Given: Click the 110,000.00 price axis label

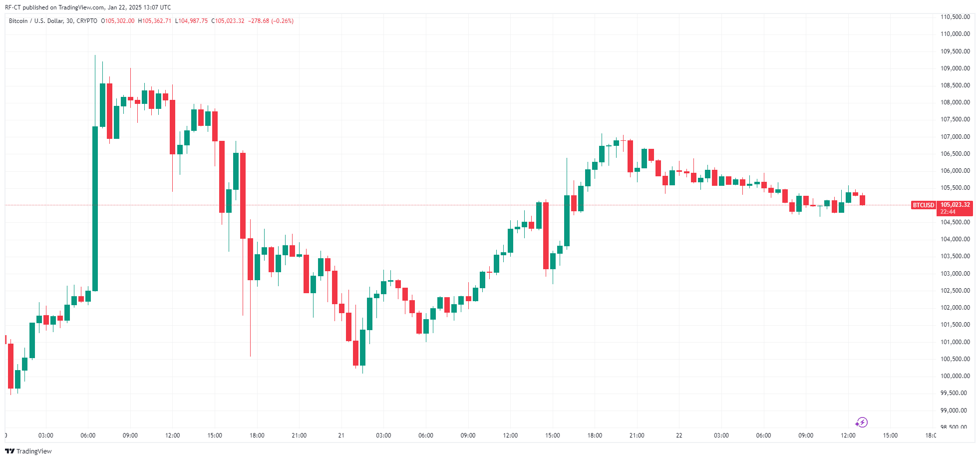Looking at the screenshot, I should point(955,34).
